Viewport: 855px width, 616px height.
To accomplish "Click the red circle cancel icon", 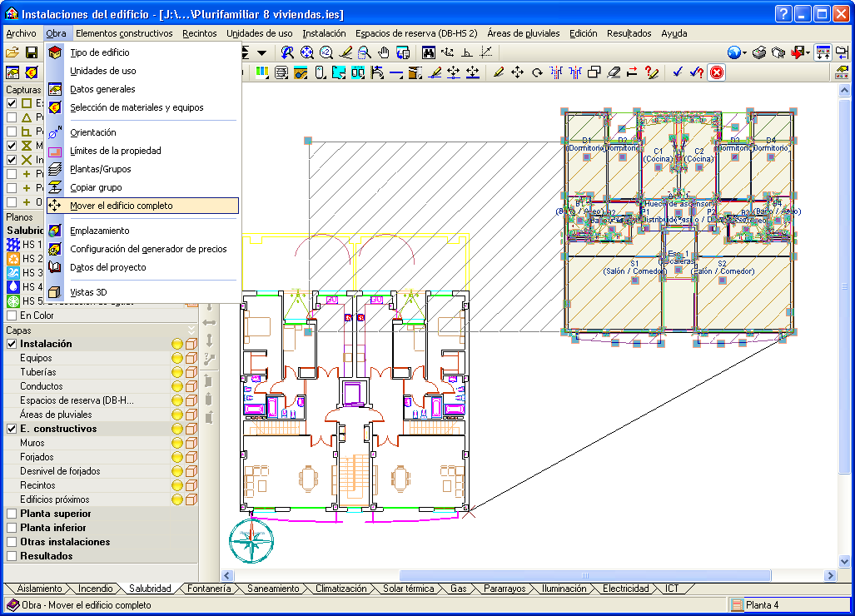I will click(716, 72).
